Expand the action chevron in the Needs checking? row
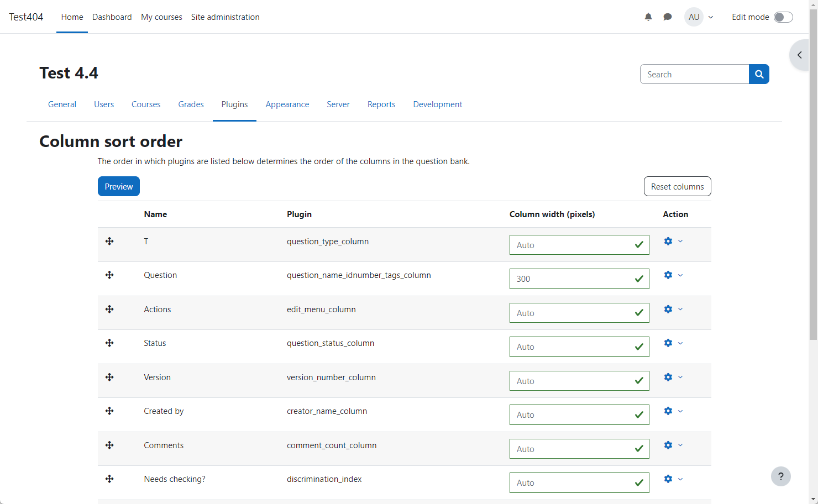 680,479
